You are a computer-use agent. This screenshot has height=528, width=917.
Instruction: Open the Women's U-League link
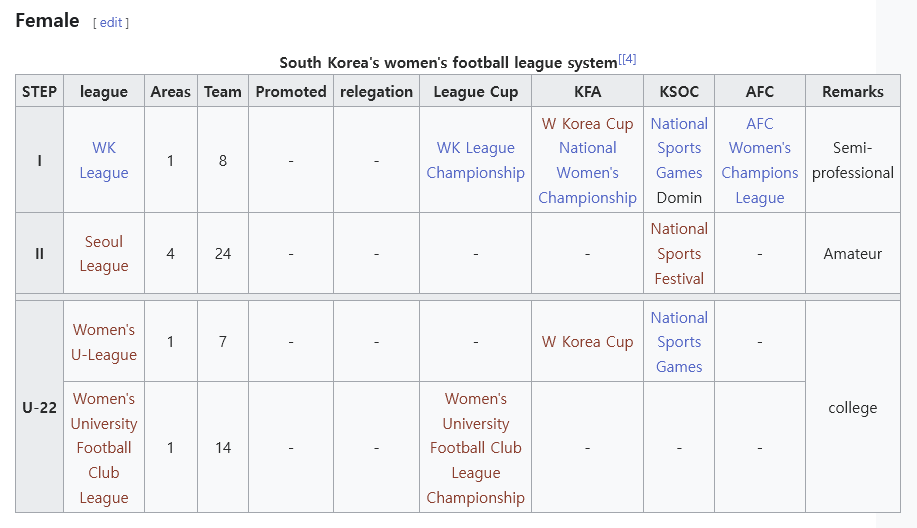pos(104,342)
